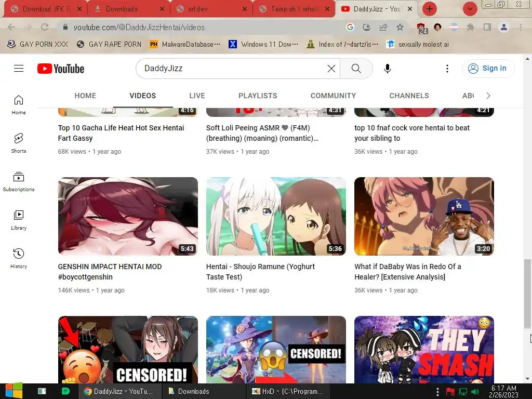Click the Sign in button
The height and width of the screenshot is (399, 532).
tap(488, 68)
